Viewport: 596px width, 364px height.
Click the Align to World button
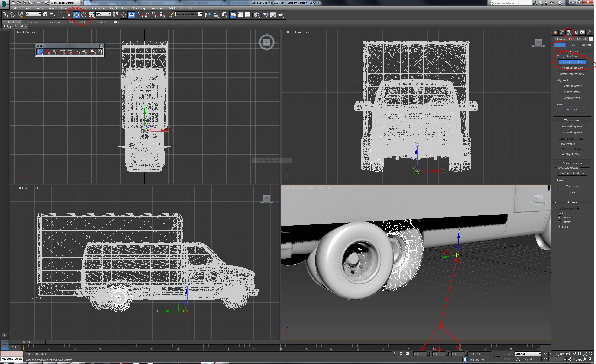tap(572, 98)
